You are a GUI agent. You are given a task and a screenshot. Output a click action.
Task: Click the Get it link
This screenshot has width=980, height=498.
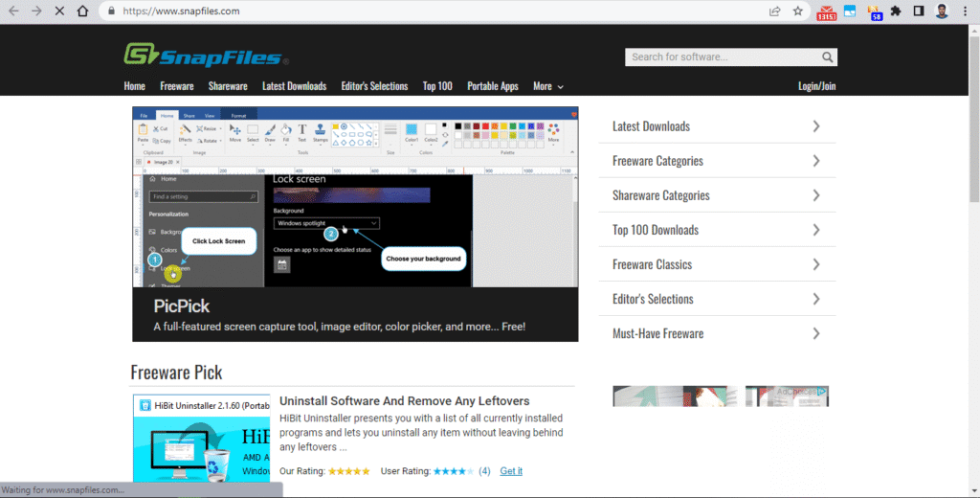click(511, 471)
